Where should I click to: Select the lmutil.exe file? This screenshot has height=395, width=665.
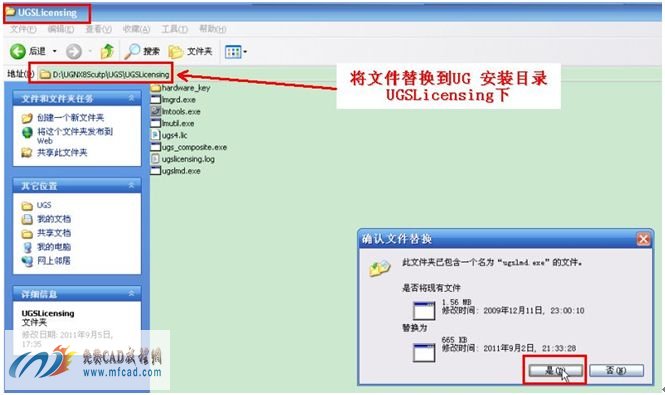tap(173, 123)
